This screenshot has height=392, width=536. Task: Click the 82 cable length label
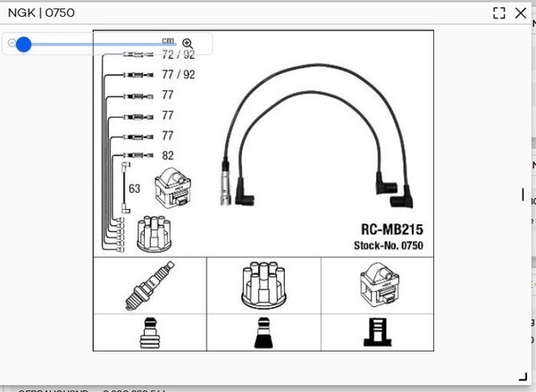coord(168,156)
